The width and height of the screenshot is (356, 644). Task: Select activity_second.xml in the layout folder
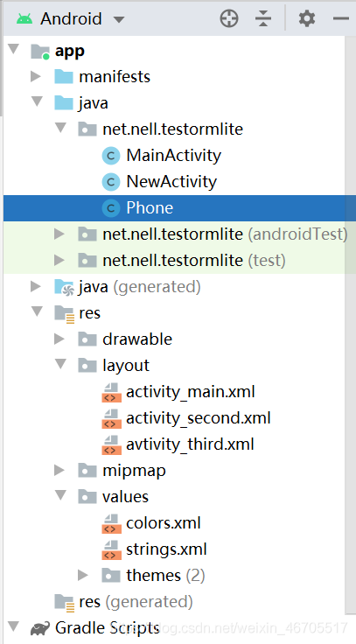pos(199,418)
